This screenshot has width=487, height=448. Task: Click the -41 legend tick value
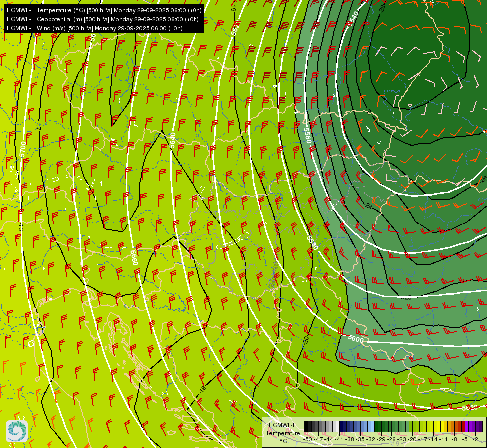click(339, 439)
